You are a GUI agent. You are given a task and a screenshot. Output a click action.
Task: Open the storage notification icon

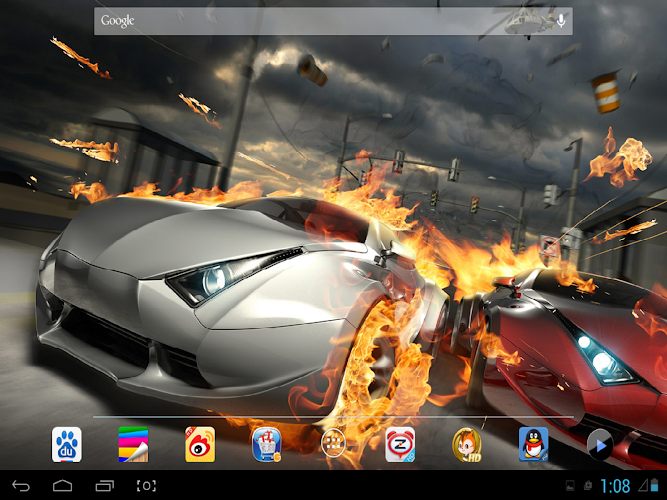pyautogui.click(x=589, y=486)
